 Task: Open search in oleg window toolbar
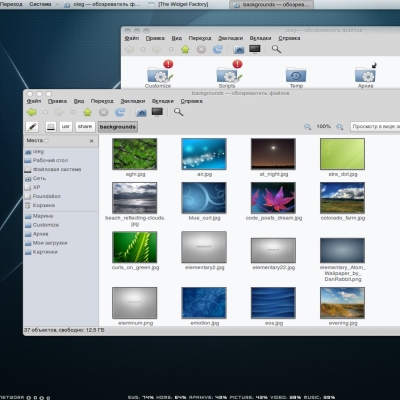coord(276,49)
